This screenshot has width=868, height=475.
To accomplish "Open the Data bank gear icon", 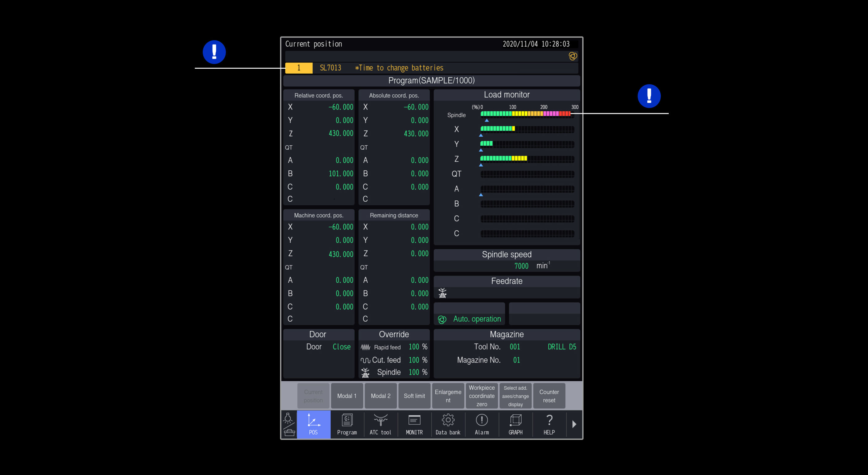I will pos(448,424).
